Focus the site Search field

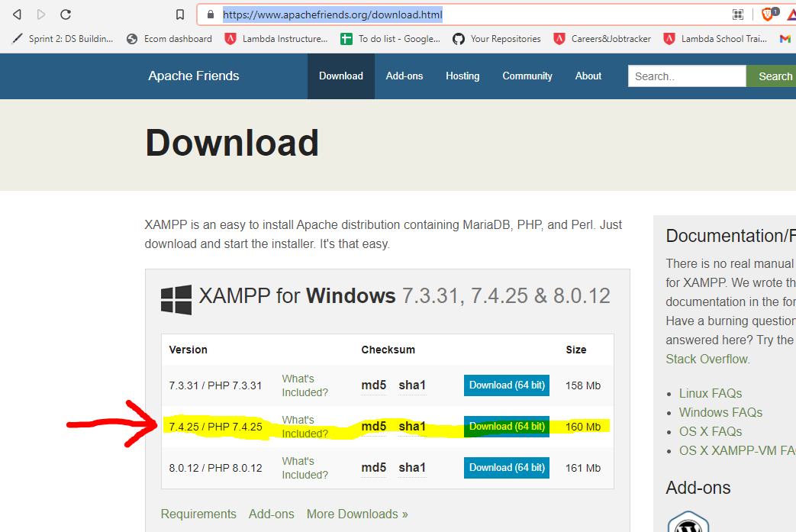[687, 76]
